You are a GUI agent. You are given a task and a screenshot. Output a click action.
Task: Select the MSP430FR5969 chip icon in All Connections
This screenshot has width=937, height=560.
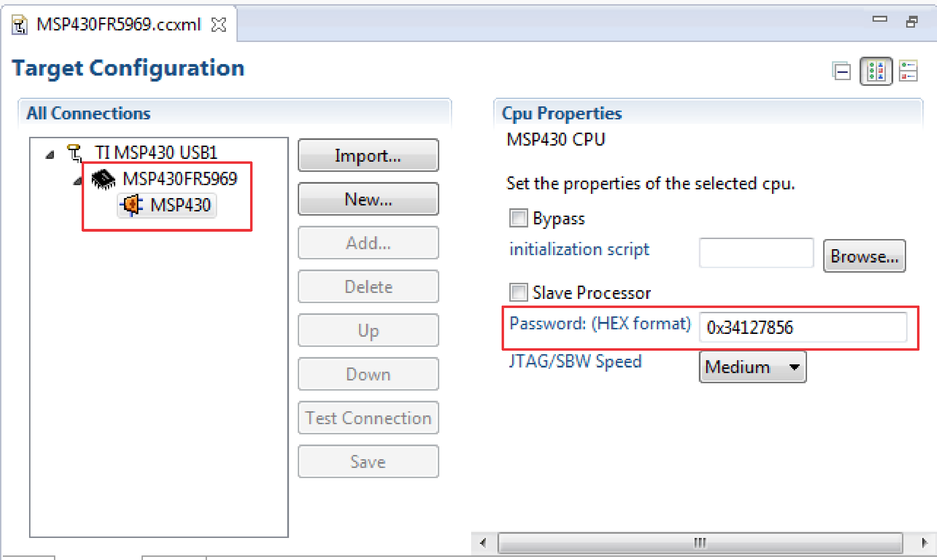pyautogui.click(x=103, y=179)
